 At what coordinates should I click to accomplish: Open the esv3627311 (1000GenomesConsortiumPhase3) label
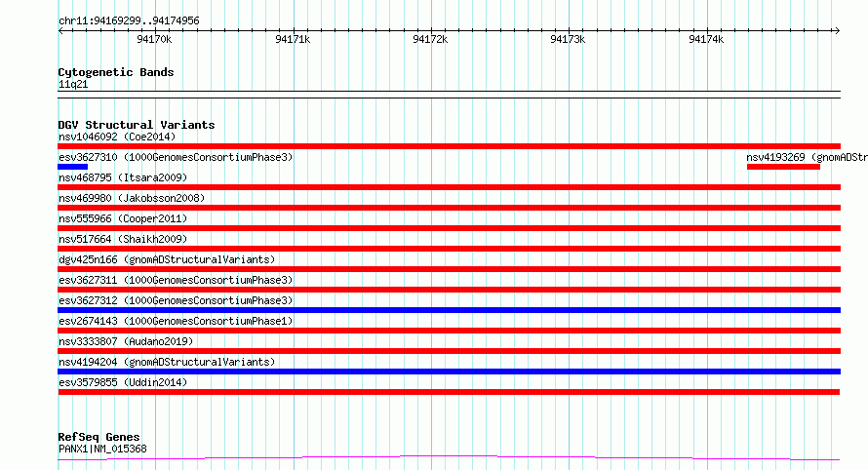(x=176, y=280)
